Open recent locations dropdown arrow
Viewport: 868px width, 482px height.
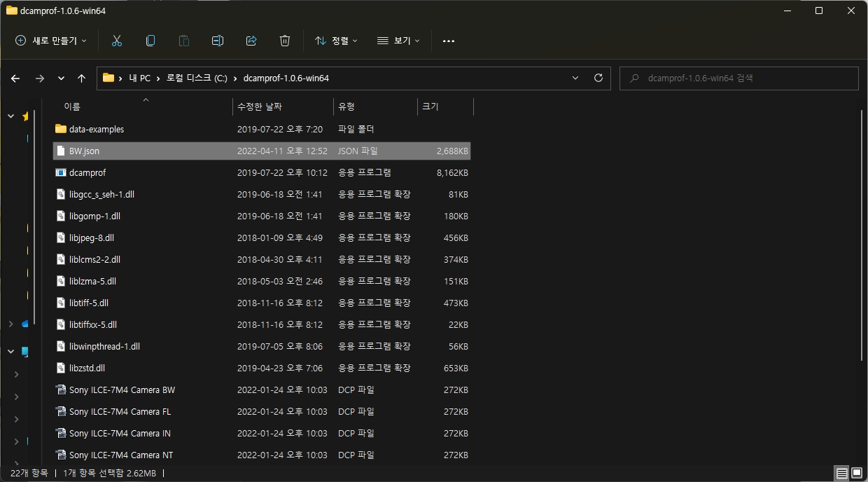pos(61,78)
